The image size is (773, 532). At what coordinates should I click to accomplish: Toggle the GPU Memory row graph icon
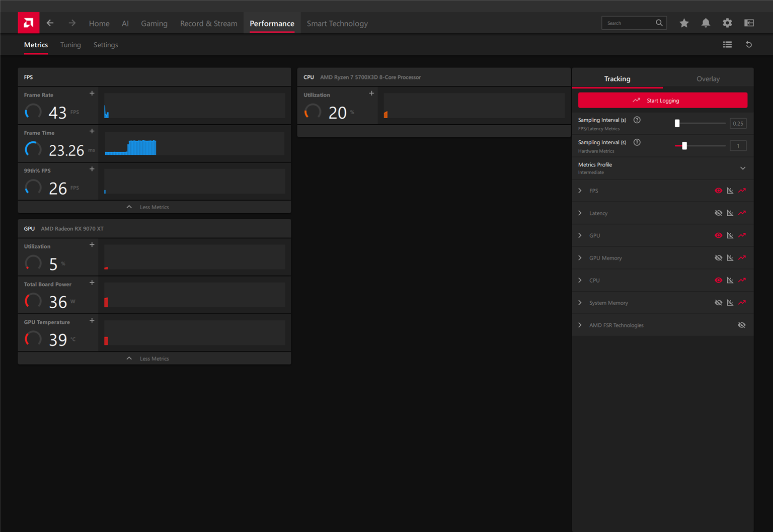click(x=730, y=258)
